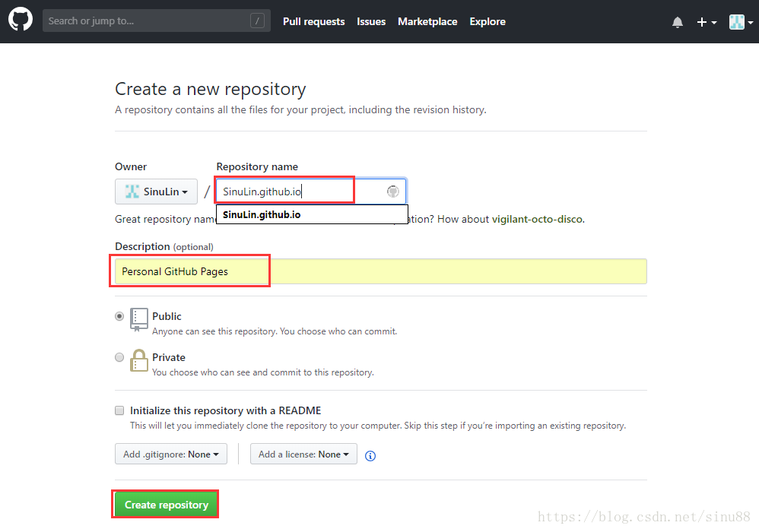Open the Issues page
Image resolution: width=759 pixels, height=532 pixels.
tap(371, 22)
